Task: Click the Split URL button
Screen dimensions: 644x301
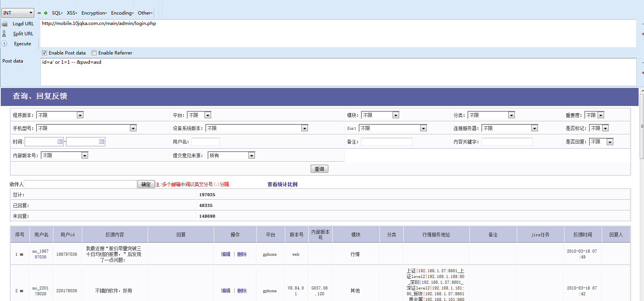Action: coord(23,34)
